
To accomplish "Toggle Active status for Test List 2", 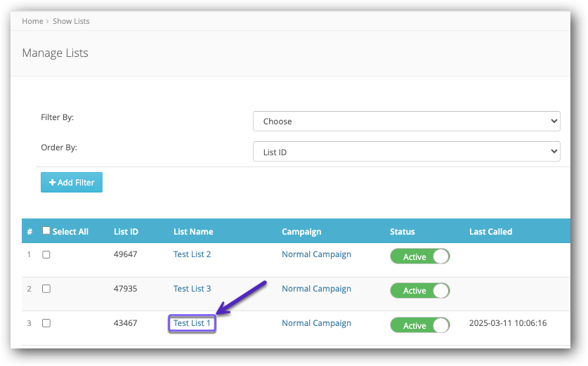I will (420, 256).
